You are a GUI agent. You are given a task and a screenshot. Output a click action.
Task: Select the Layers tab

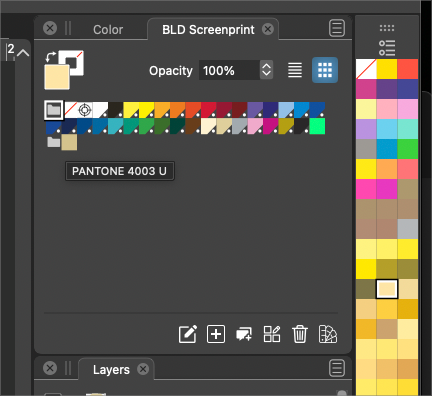(x=111, y=370)
